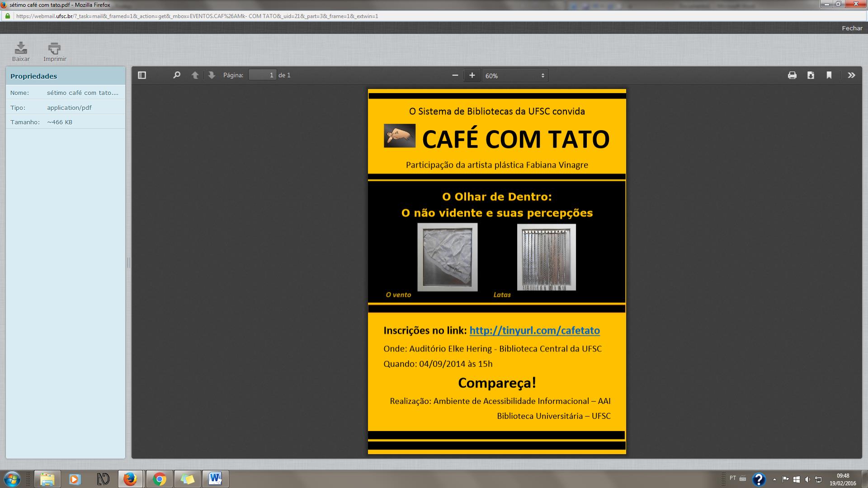Screen dimensions: 868x488
Task: Show hidden system tray icons
Action: coord(774,479)
